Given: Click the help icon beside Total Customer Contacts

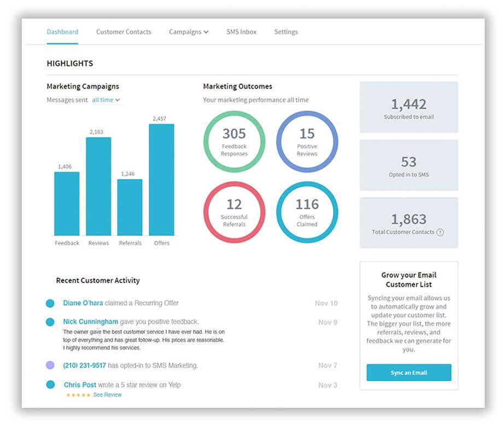Looking at the screenshot, I should point(441,232).
